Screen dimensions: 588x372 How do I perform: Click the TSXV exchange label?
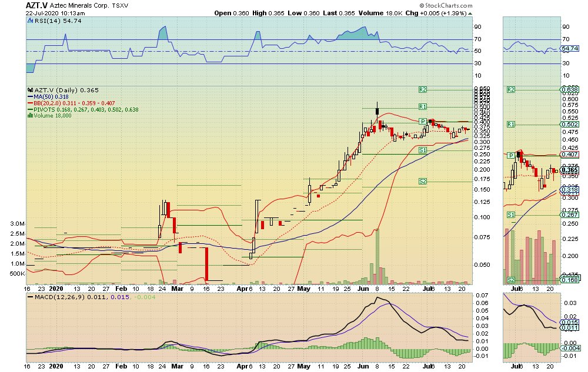120,6
